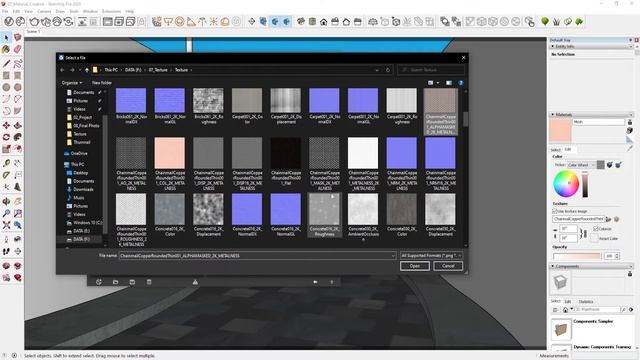
Task: Go up one folder in file dialog
Action: tap(87, 70)
